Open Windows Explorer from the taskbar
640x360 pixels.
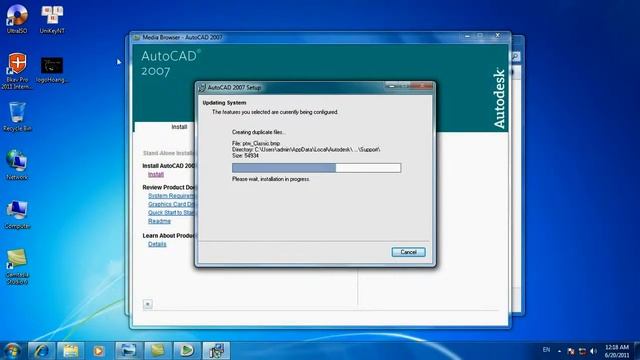point(70,351)
